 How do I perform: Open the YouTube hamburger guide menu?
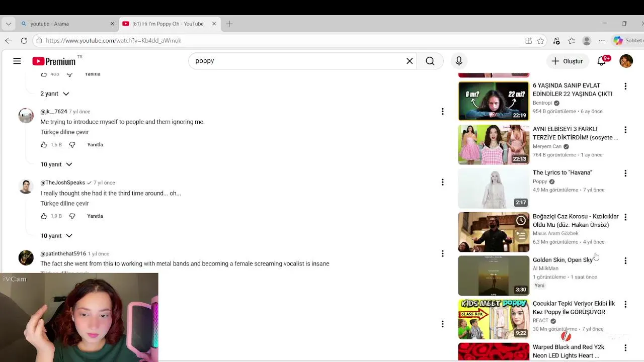point(17,61)
